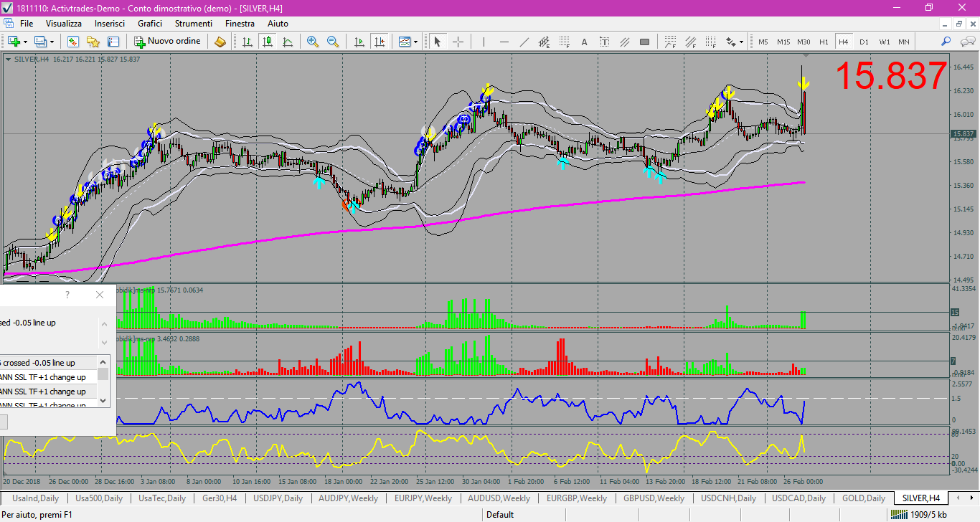Switch chart to line chart mode
The image size is (980, 522).
coord(288,42)
